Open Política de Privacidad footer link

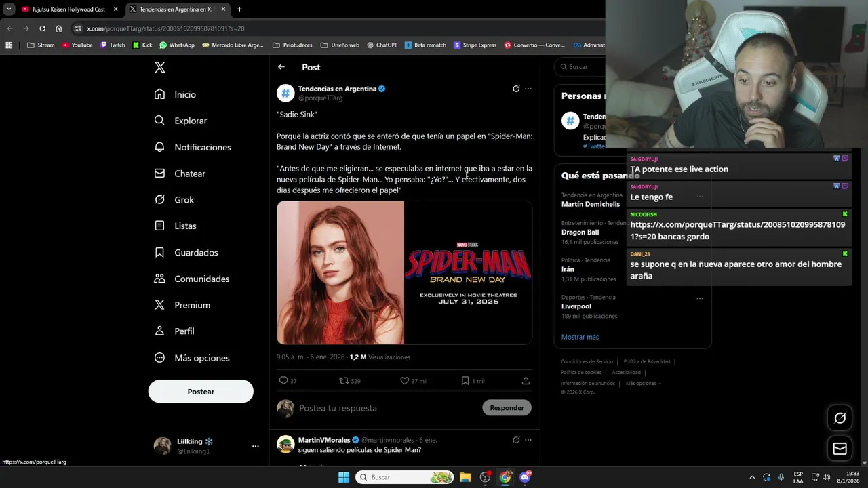(x=646, y=362)
